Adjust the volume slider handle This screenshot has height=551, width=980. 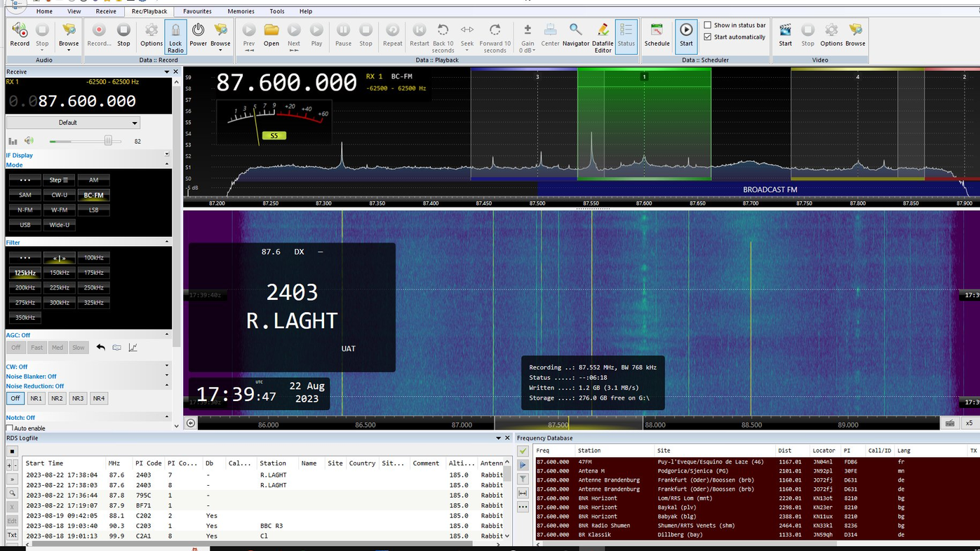(x=108, y=141)
